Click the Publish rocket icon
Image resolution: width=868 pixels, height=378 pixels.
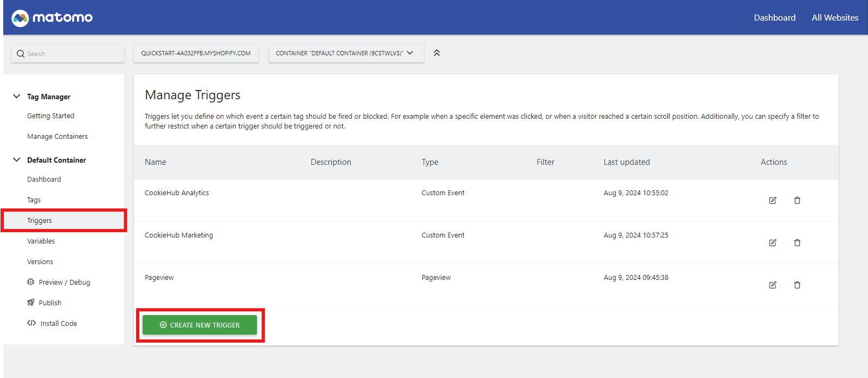31,303
